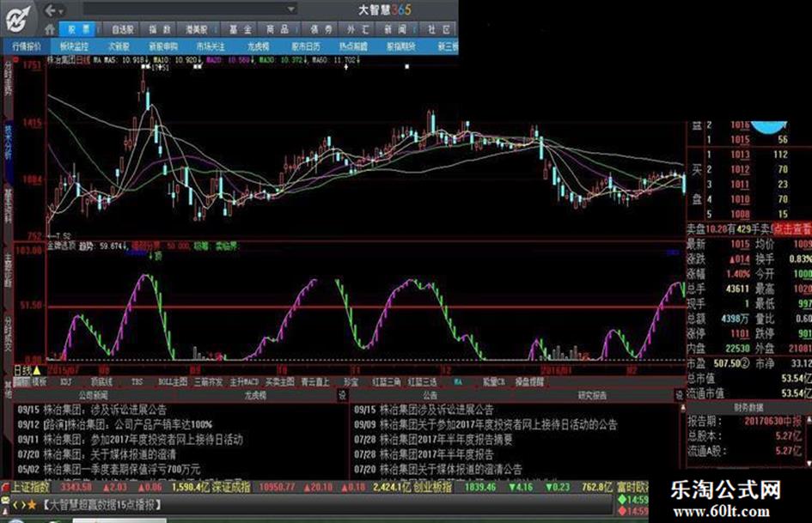Viewport: 812px width, 523px height.
Task: Open the 研究报告 panel tab
Action: (592, 396)
